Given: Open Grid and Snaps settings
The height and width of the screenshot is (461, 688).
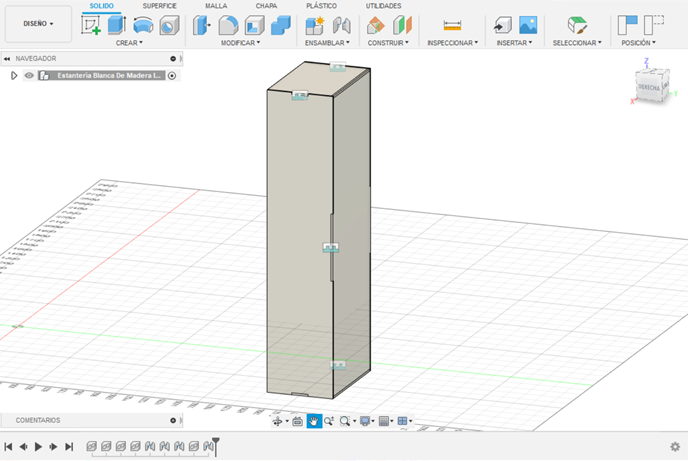Looking at the screenshot, I should [384, 422].
